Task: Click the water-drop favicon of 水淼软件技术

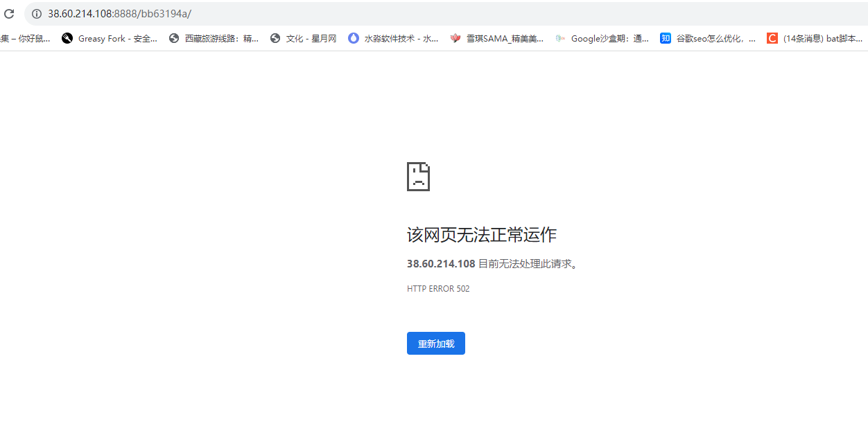Action: 354,39
